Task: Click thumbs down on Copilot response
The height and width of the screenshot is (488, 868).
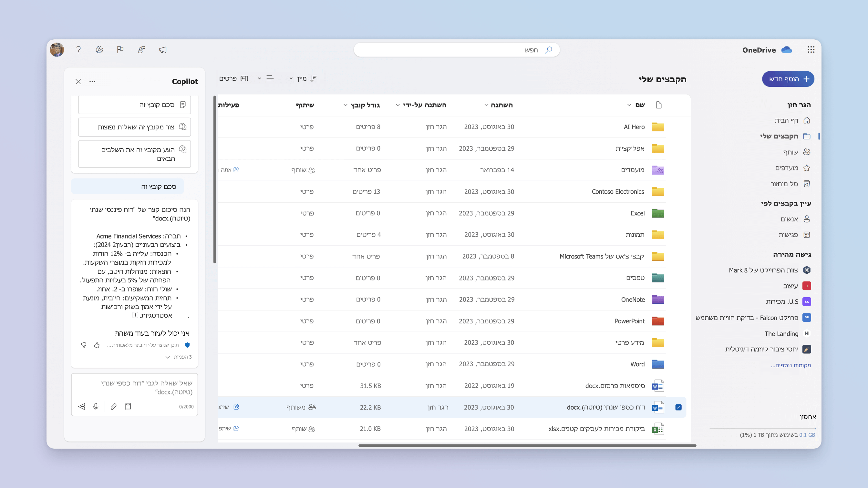Action: click(x=84, y=345)
